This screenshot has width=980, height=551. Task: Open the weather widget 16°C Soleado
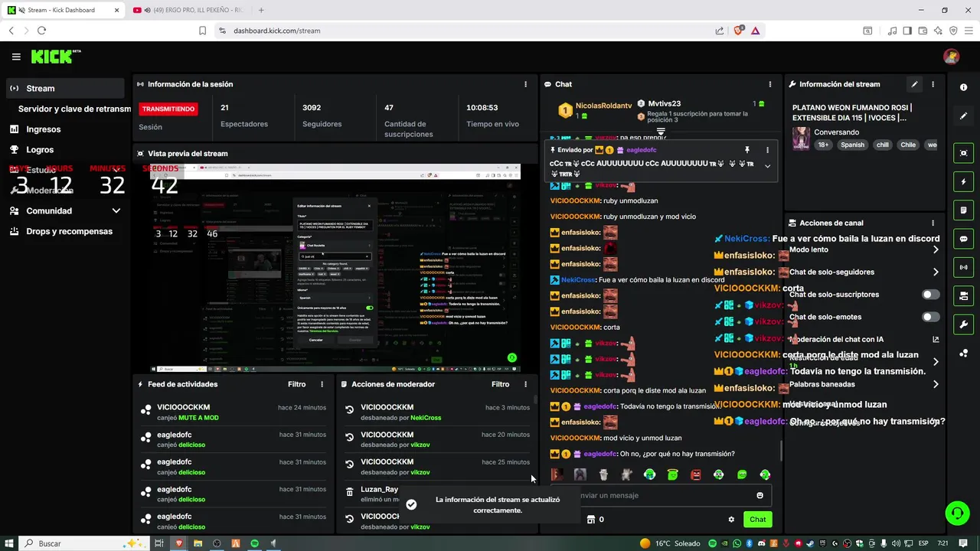[x=671, y=543]
